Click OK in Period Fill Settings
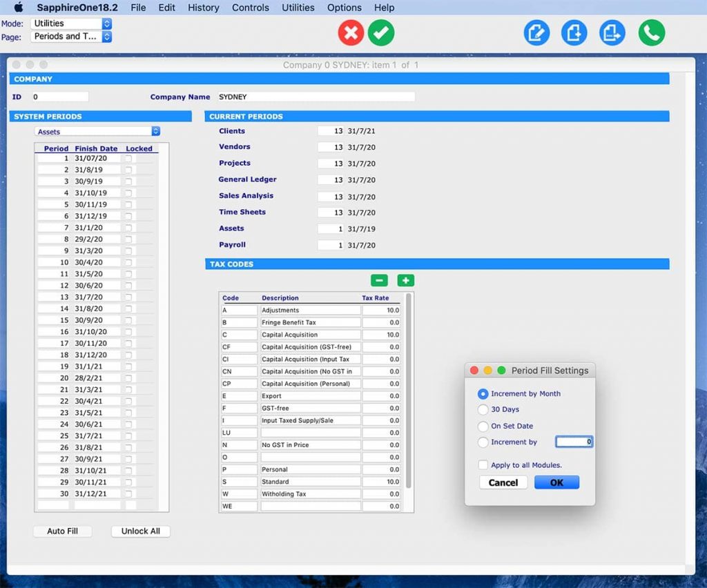 556,482
